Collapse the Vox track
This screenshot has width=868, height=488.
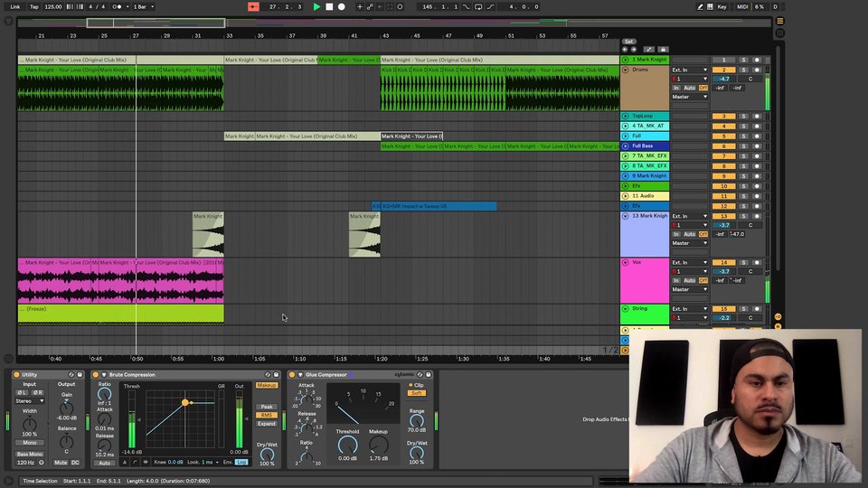point(625,262)
